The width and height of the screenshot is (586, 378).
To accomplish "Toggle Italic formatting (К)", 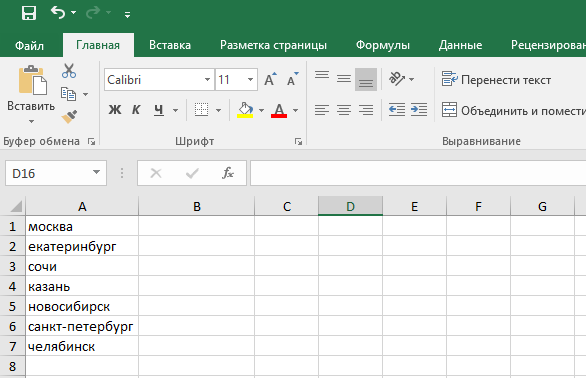I will click(x=136, y=110).
